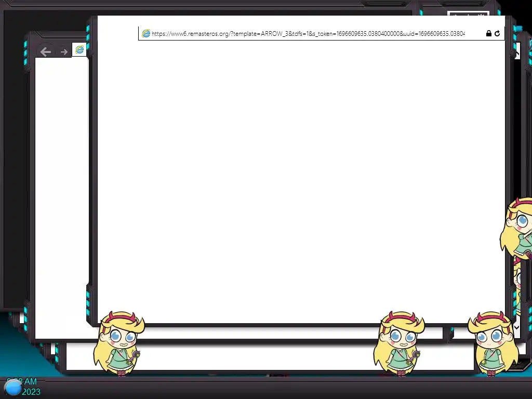532x399 pixels.
Task: Go back in the rear browser window
Action: pos(46,52)
